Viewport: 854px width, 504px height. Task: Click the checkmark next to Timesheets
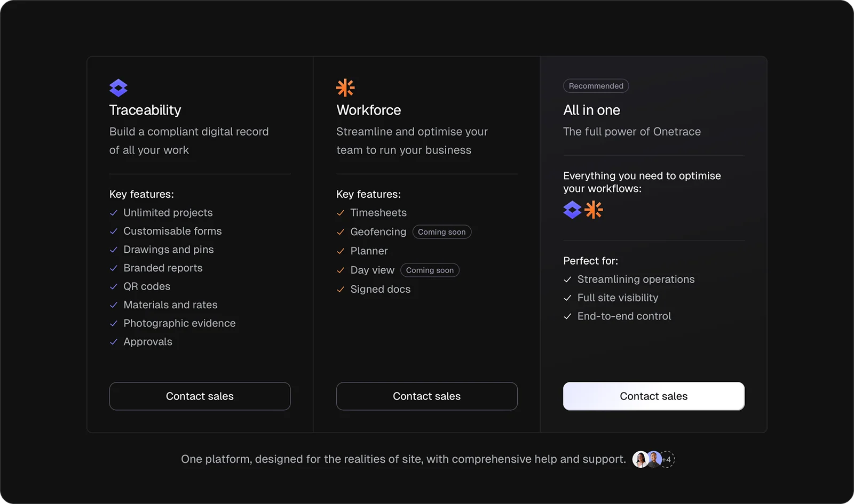point(340,213)
